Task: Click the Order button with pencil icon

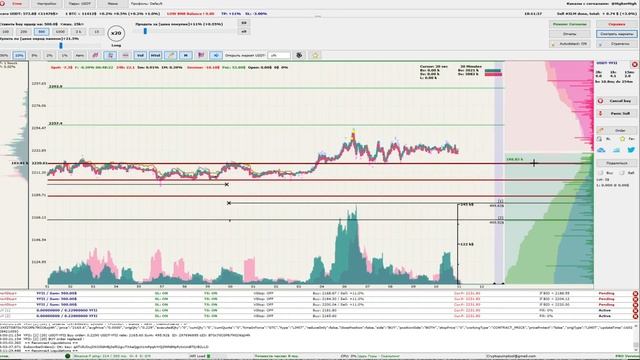Action: (616, 130)
